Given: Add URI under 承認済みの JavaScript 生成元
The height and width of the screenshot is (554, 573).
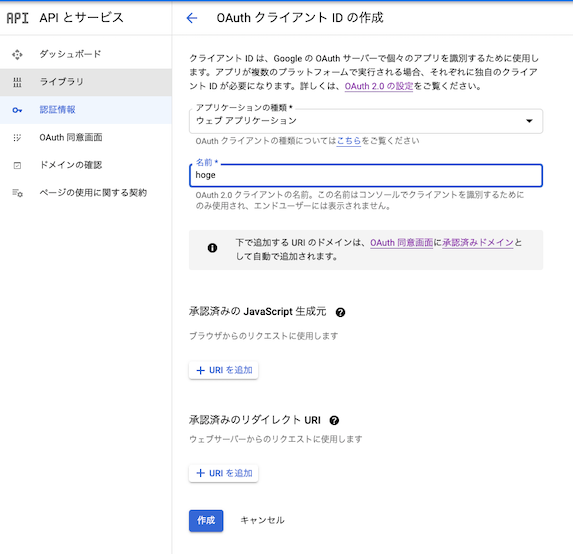Looking at the screenshot, I should coord(224,371).
